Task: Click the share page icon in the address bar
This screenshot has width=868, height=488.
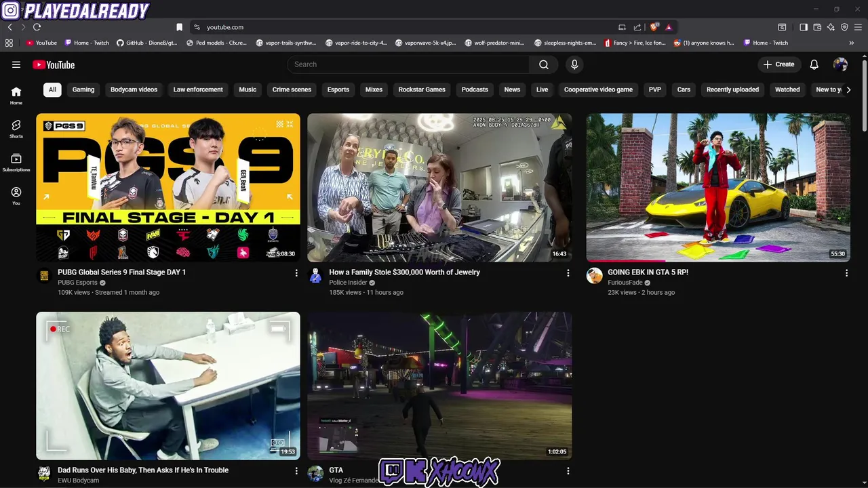Action: point(637,27)
